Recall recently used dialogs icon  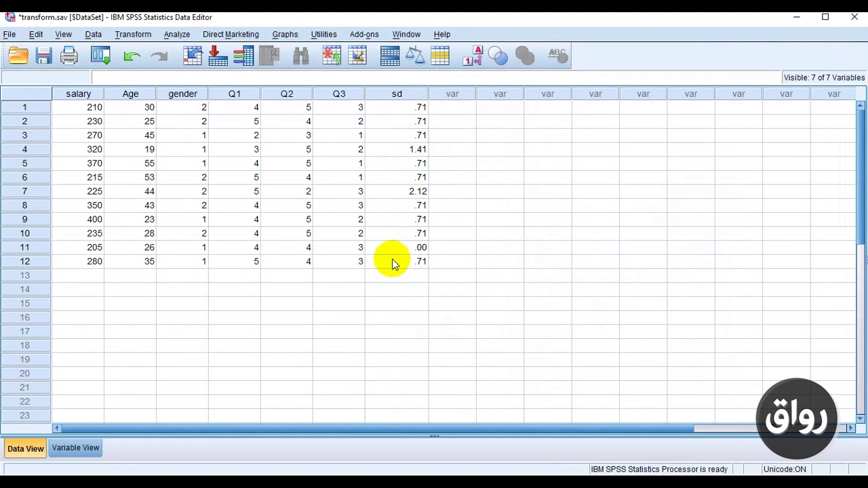(x=100, y=56)
